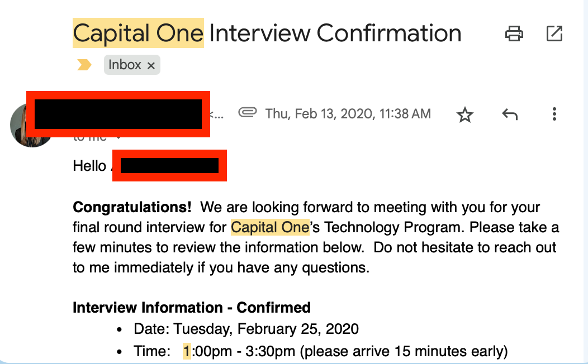
Task: Click the Inbox label chip
Action: point(125,65)
